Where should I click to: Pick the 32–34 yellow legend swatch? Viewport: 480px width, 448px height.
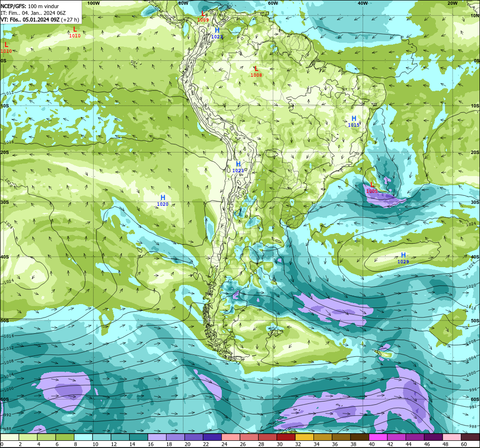[305, 437]
